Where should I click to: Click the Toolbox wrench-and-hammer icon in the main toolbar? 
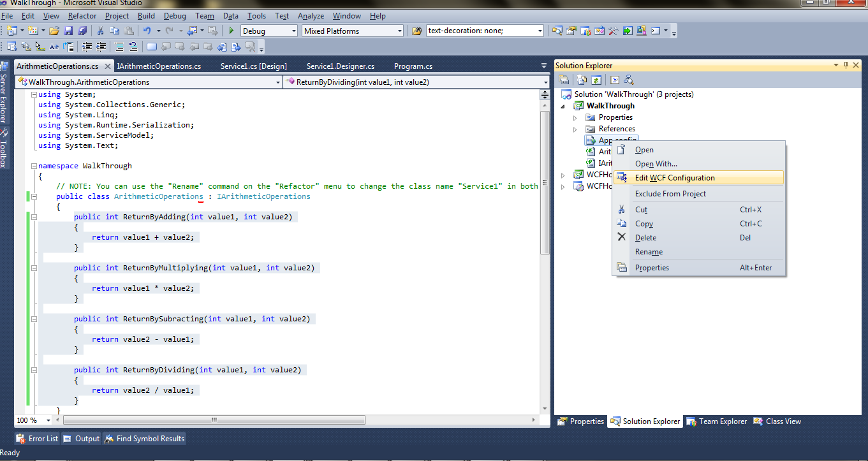(x=614, y=31)
